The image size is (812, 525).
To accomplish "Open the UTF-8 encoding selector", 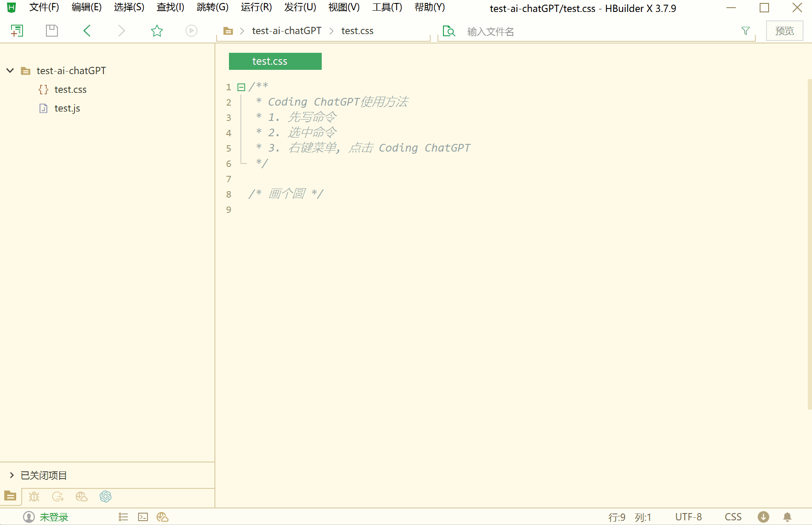I will tap(689, 517).
